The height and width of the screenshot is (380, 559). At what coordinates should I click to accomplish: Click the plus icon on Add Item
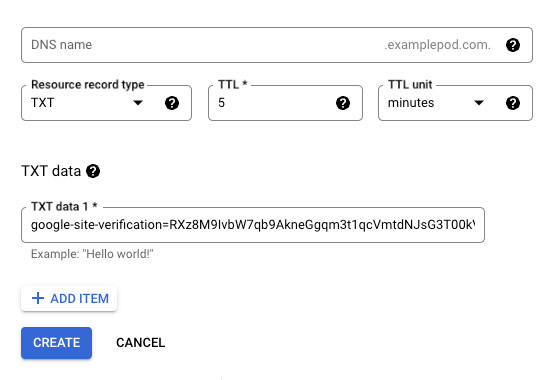click(x=38, y=298)
